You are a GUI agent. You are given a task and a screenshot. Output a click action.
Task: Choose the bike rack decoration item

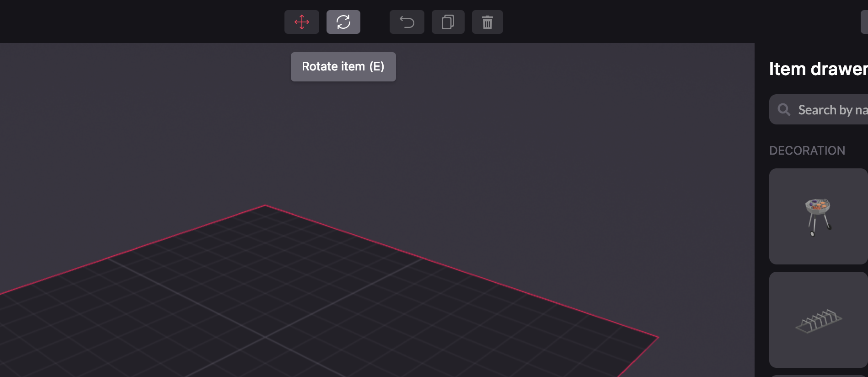(819, 320)
